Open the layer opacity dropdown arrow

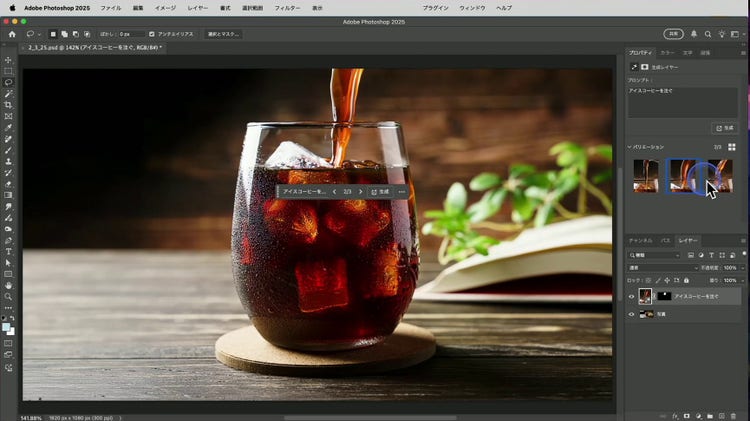pyautogui.click(x=741, y=268)
